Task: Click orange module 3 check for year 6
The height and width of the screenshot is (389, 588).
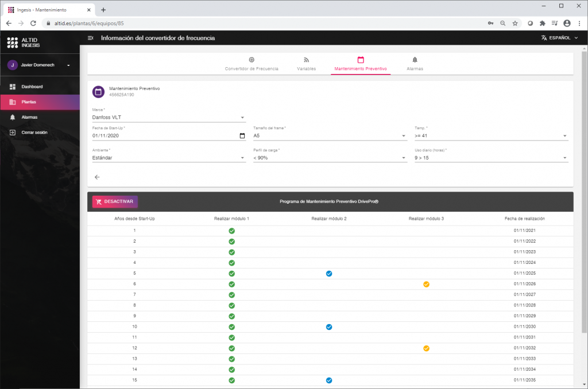Action: (426, 284)
